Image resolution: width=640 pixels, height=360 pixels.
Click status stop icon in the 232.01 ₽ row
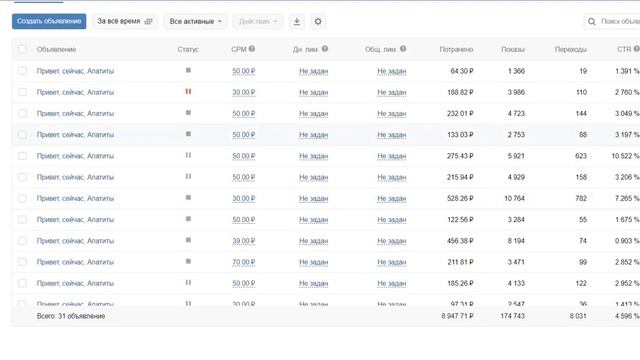(188, 113)
